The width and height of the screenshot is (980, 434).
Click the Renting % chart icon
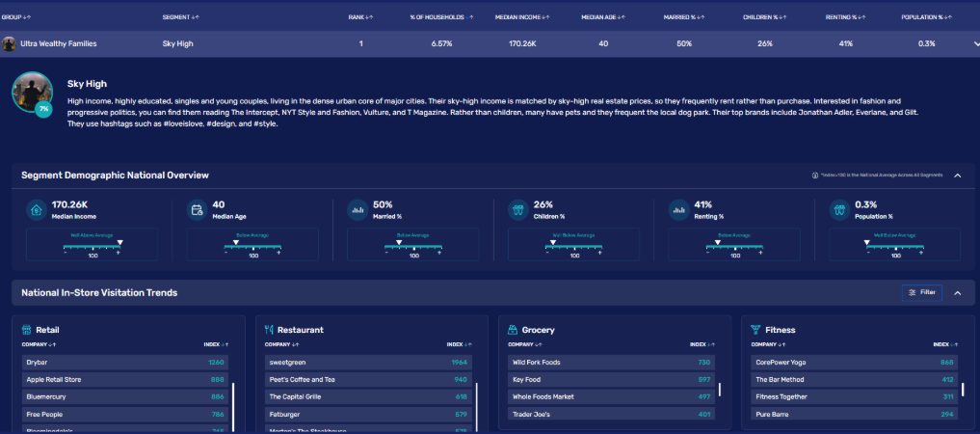(x=678, y=210)
